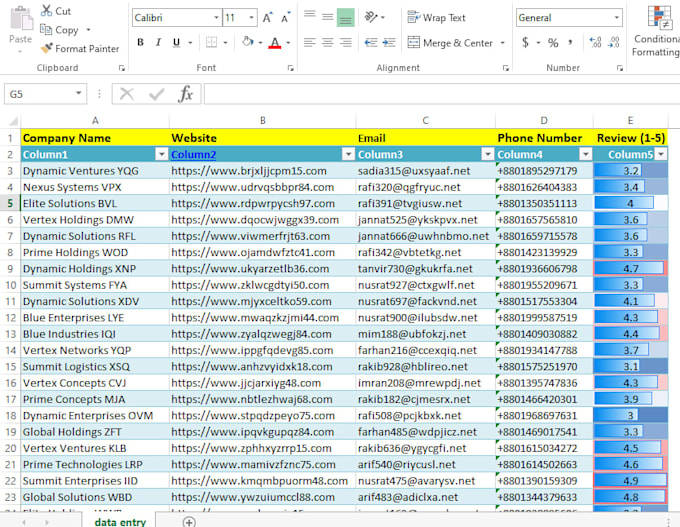Increase font size with large A icon
Screen dimensions: 680x527
tap(268, 18)
